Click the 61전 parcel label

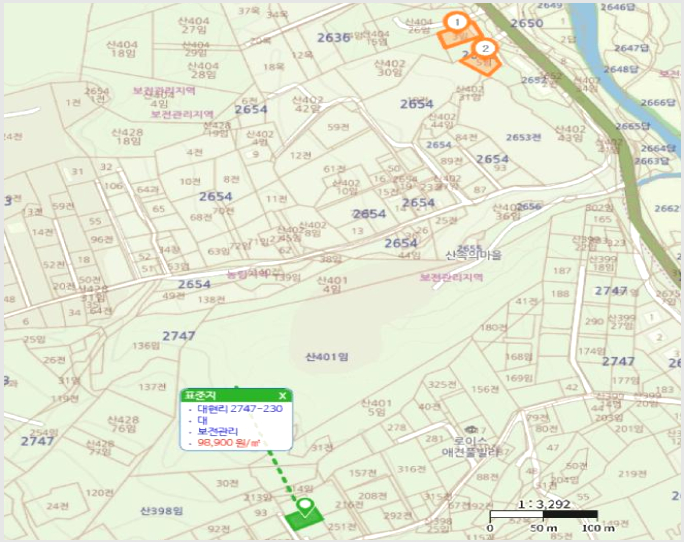click(335, 169)
